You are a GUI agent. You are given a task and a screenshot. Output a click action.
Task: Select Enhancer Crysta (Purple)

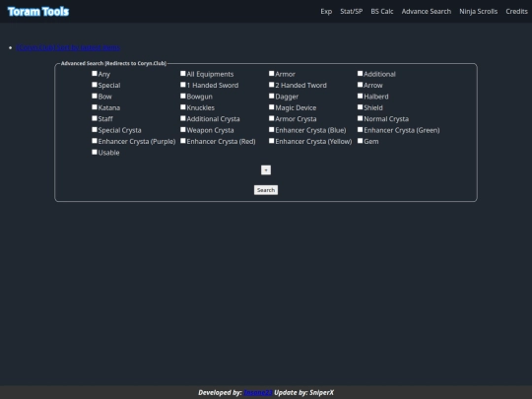(x=95, y=141)
